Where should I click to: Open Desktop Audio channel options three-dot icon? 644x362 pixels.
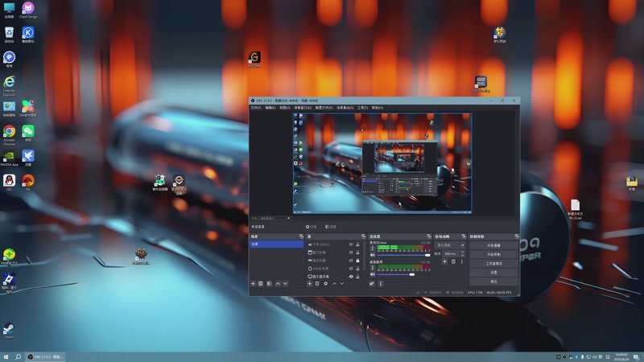pos(373,268)
